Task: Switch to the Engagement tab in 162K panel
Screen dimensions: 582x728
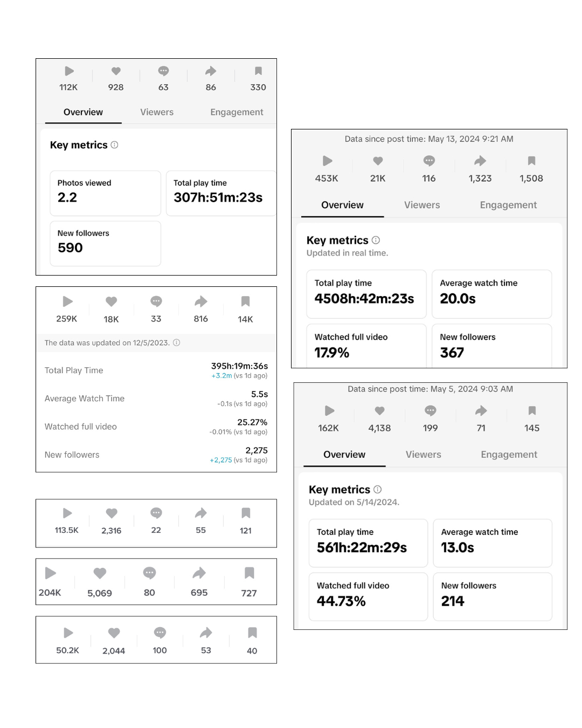Action: pos(509,455)
